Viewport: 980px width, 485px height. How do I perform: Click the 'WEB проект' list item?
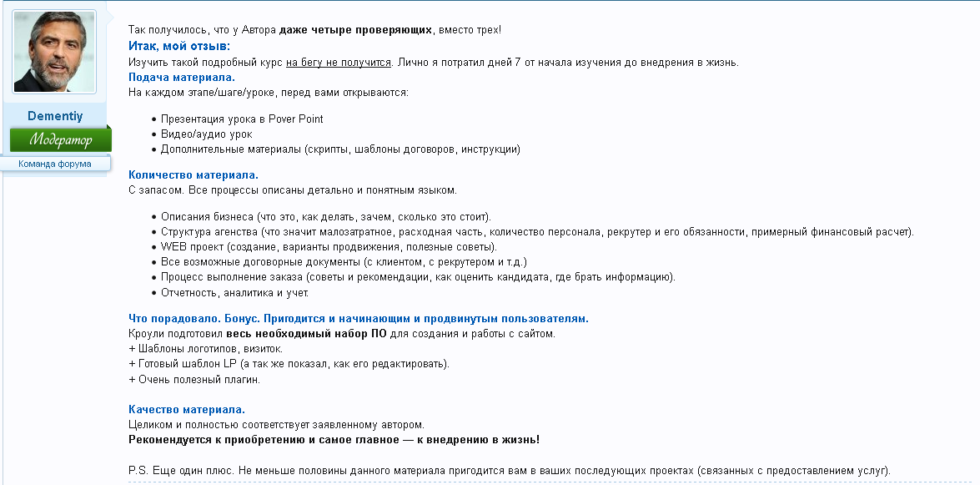pyautogui.click(x=329, y=247)
